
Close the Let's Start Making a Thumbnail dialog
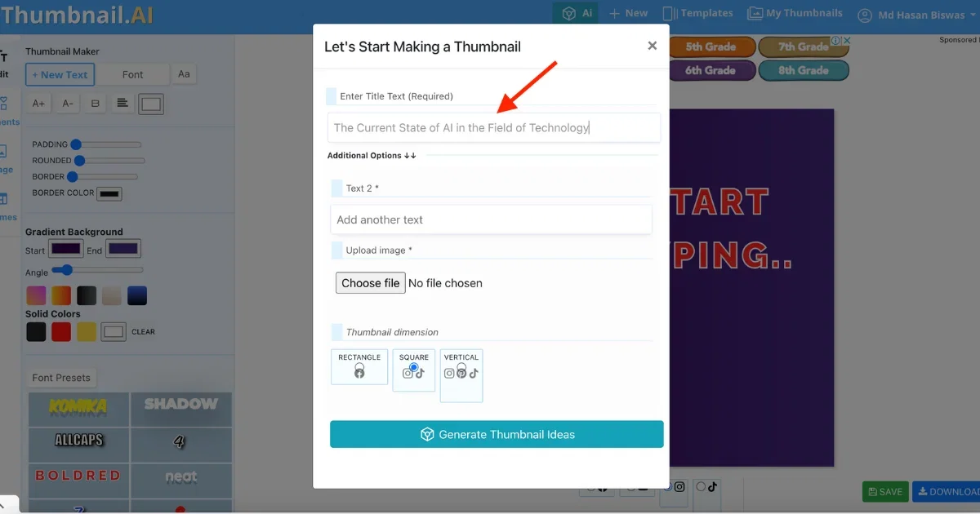coord(652,46)
